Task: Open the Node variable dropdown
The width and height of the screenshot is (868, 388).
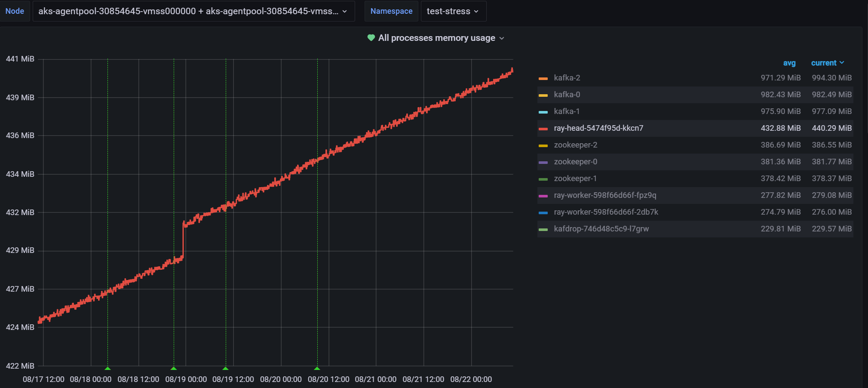Action: (x=193, y=11)
